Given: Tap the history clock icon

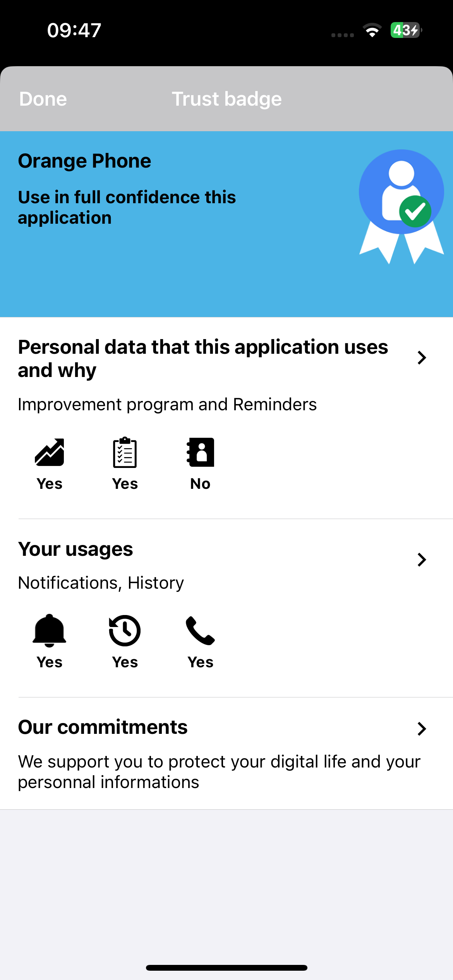Looking at the screenshot, I should [125, 630].
